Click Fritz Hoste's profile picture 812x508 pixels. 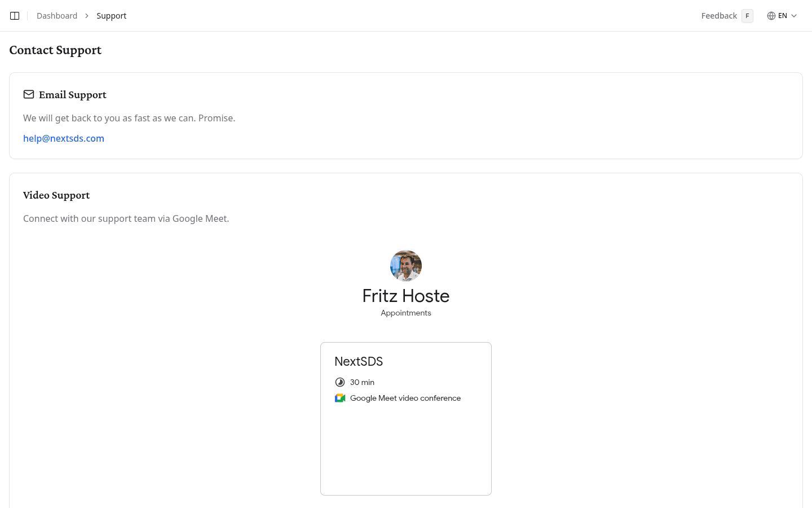pos(405,265)
